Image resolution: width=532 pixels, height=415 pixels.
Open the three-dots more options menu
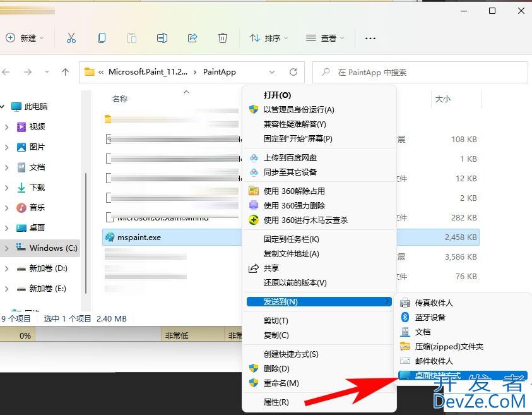coord(370,38)
